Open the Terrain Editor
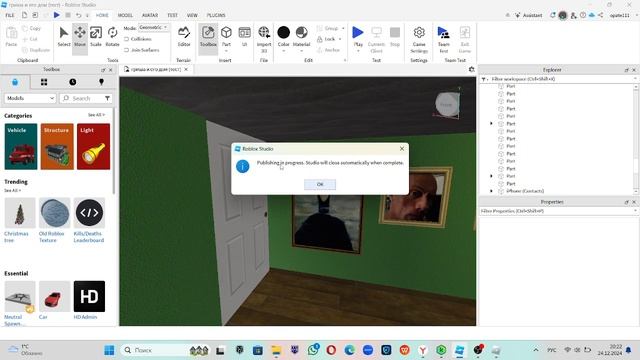Screen dimensions: 640x360 [184, 36]
